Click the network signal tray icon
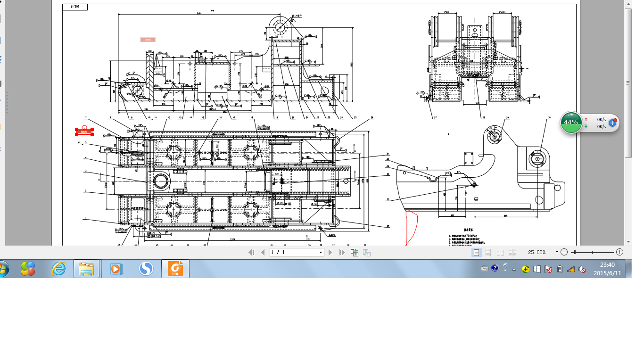This screenshot has height=362, width=644. pos(571,269)
